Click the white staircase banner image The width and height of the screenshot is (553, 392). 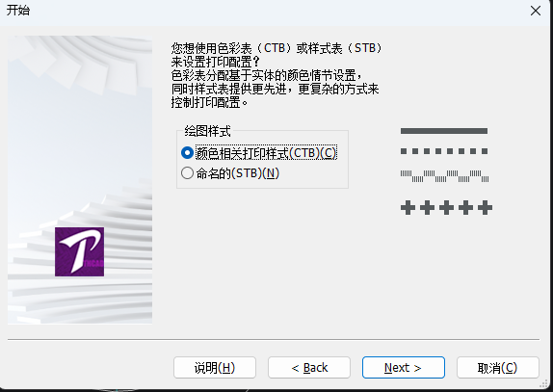coord(80,180)
